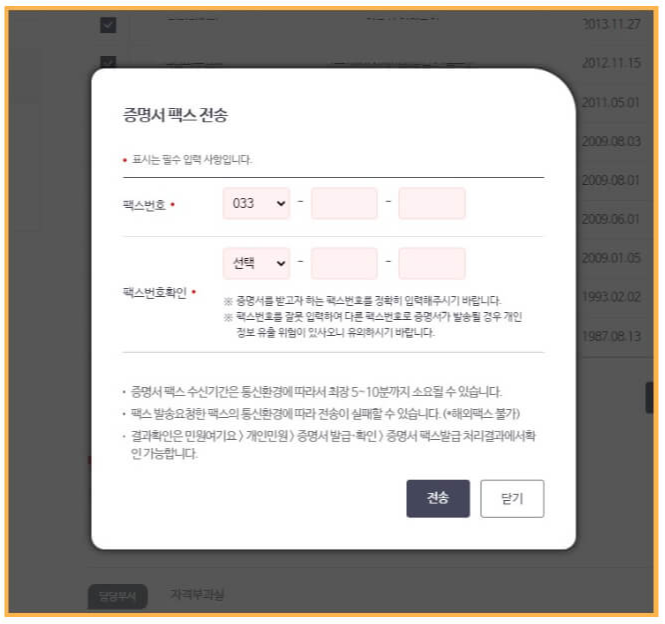Click the 2013.11.27 date in background list
Viewport: 665px width, 624px height.
pyautogui.click(x=611, y=24)
